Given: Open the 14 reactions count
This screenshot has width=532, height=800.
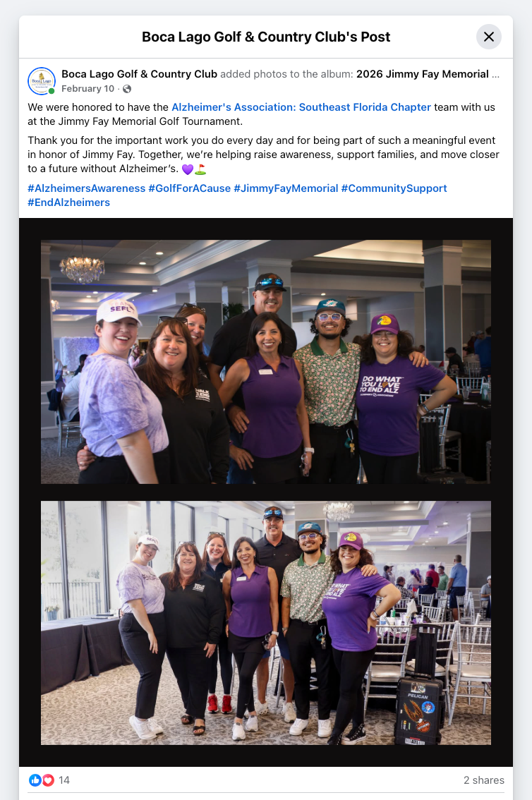Looking at the screenshot, I should pyautogui.click(x=64, y=780).
